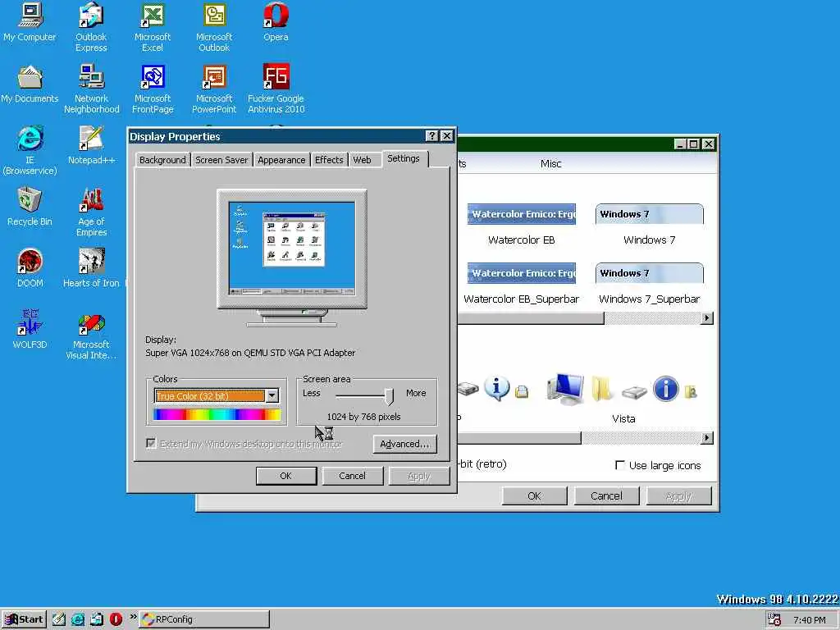
Task: Switch to the Background tab
Action: pos(162,160)
